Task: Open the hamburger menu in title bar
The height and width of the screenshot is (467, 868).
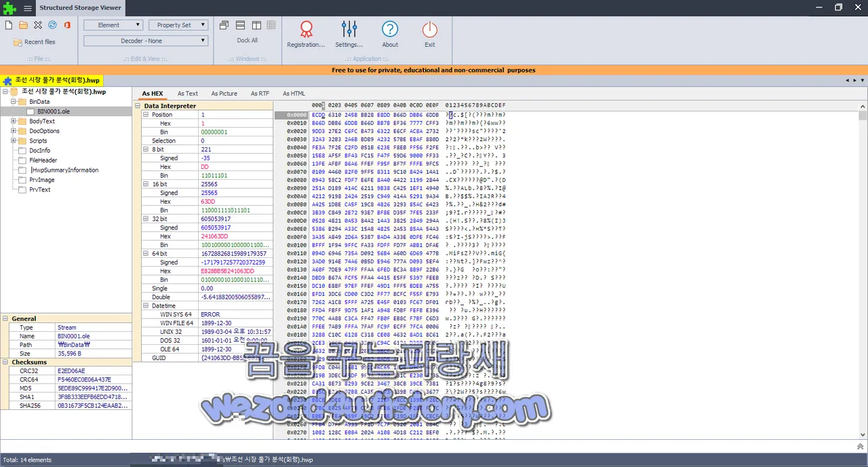Action: coord(28,8)
